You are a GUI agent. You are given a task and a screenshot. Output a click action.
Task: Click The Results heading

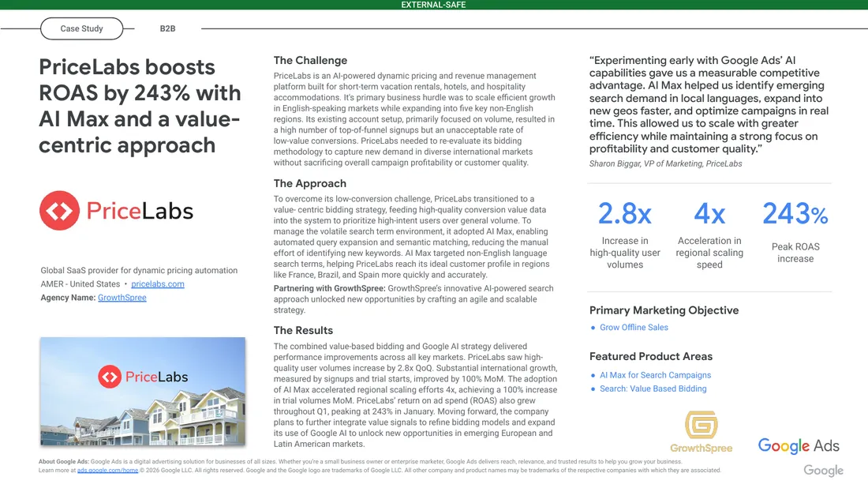303,330
